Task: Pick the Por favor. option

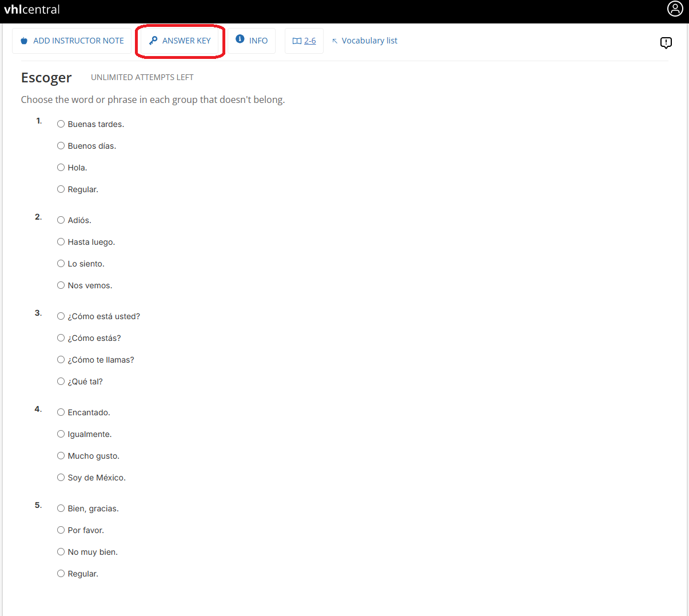Action: (x=61, y=530)
